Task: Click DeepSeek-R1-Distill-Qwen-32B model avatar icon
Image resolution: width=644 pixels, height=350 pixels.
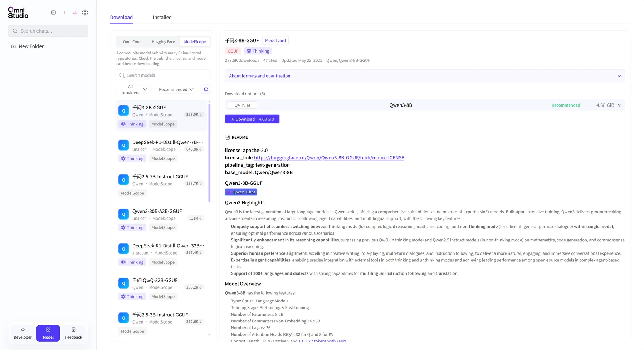Action: [x=123, y=249]
